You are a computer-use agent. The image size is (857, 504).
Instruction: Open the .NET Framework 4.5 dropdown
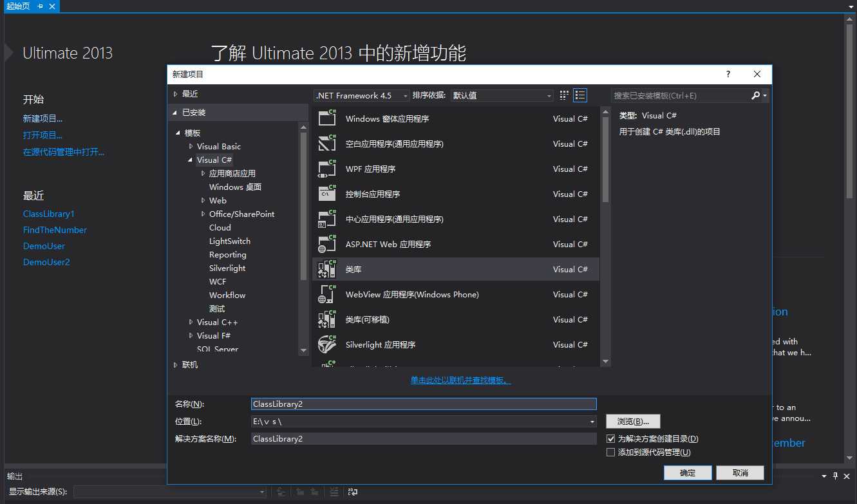click(361, 95)
